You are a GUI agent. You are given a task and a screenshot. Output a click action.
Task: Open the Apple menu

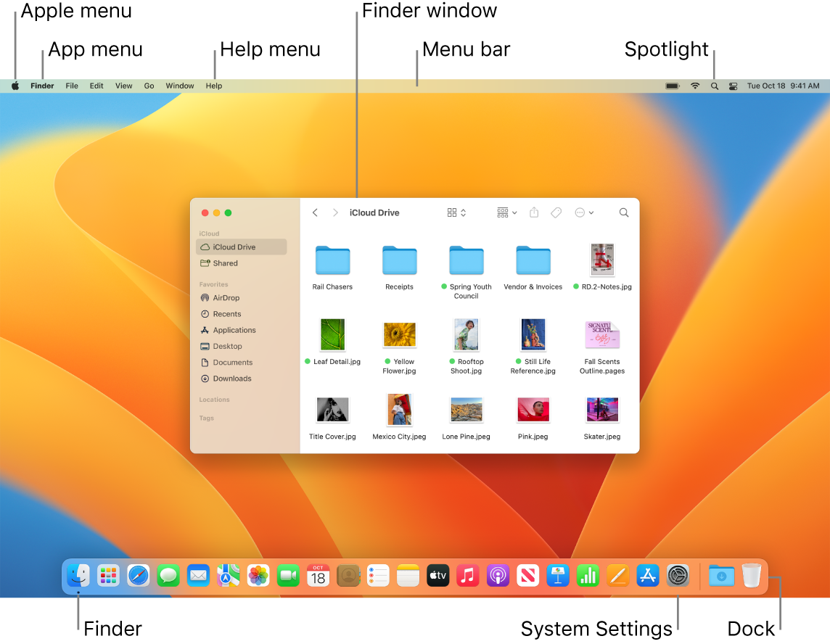coord(15,85)
